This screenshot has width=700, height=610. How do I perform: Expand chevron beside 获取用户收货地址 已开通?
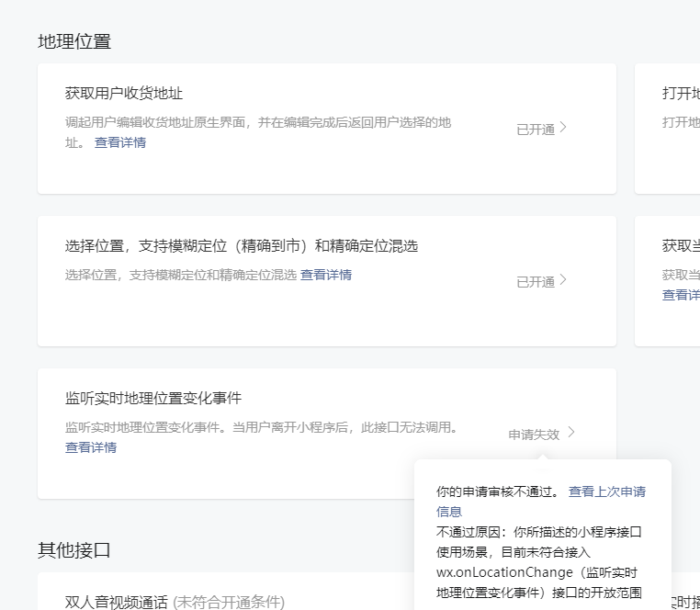click(563, 128)
